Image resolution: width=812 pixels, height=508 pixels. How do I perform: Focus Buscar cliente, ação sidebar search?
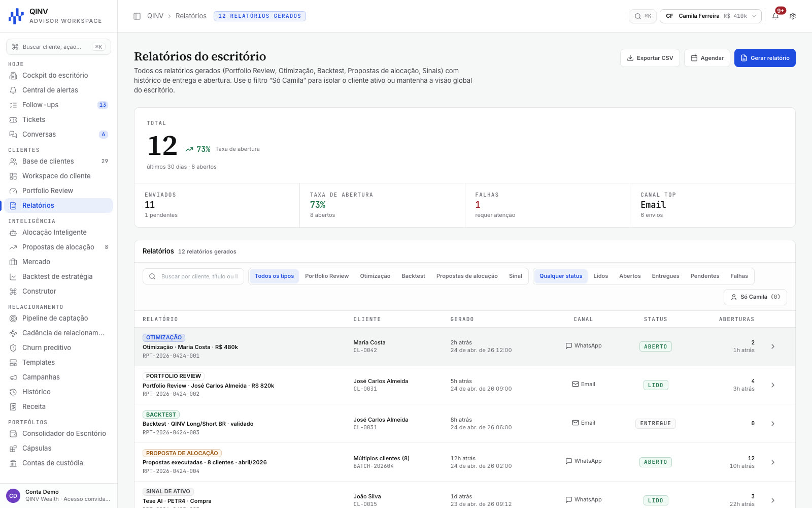coord(58,47)
